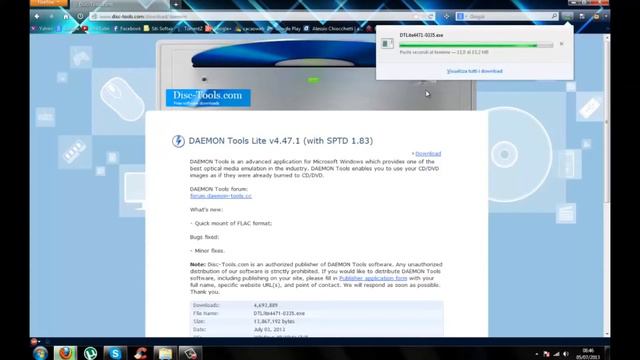Click the Firefox back arrow button
640x360 pixels.
(x=37, y=16)
